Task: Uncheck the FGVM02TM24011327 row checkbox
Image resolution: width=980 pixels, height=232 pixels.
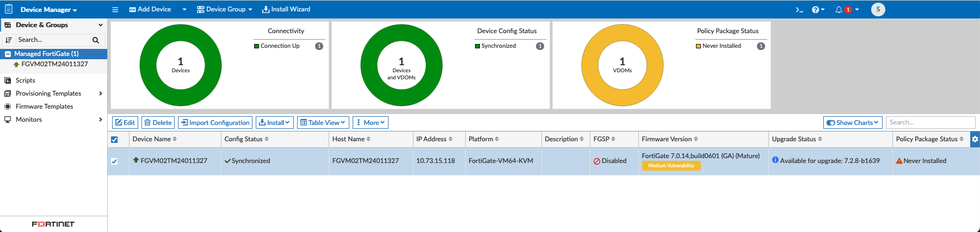Action: (114, 161)
